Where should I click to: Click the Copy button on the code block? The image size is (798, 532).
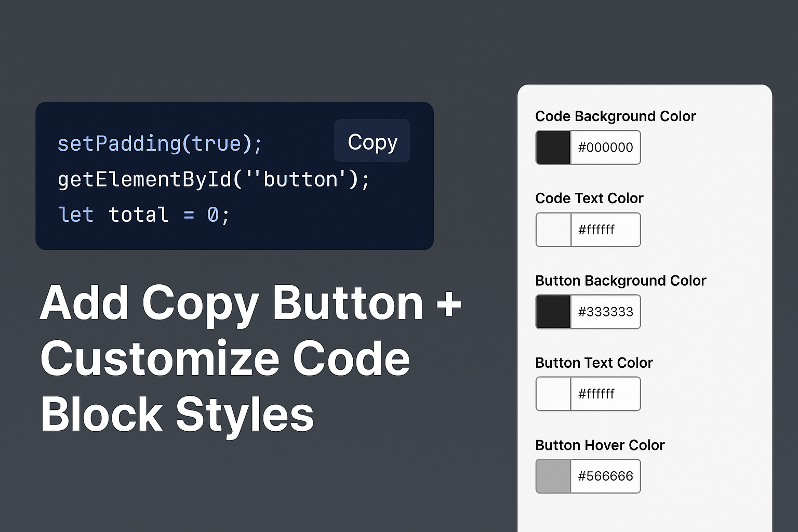point(372,141)
